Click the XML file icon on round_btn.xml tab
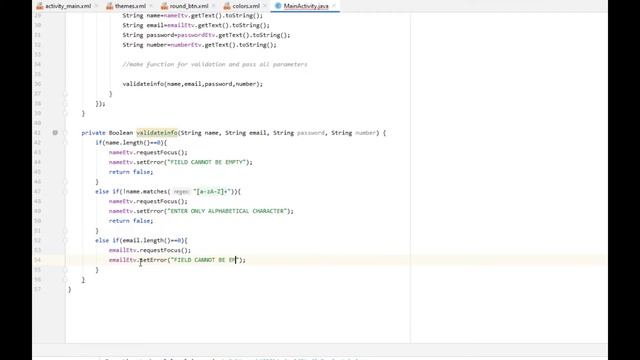Image resolution: width=640 pixels, height=360 pixels. [x=164, y=6]
